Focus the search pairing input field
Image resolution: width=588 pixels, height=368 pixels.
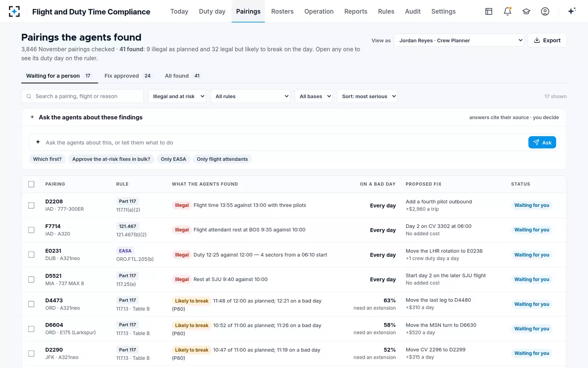click(x=82, y=96)
